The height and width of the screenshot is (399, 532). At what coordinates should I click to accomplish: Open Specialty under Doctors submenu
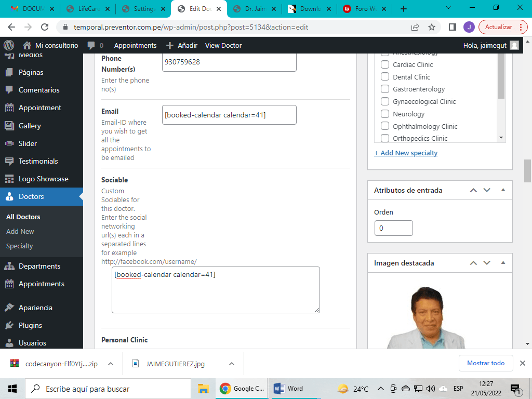click(19, 246)
